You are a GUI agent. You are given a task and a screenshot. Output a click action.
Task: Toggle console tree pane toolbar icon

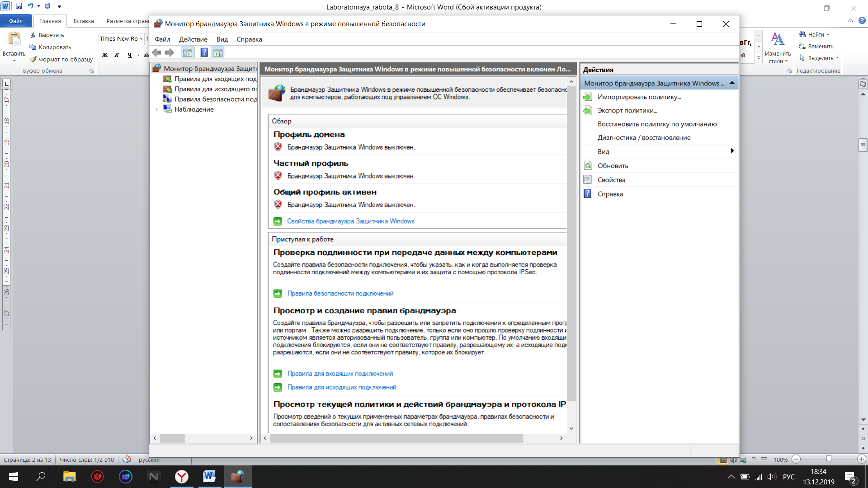pyautogui.click(x=187, y=53)
